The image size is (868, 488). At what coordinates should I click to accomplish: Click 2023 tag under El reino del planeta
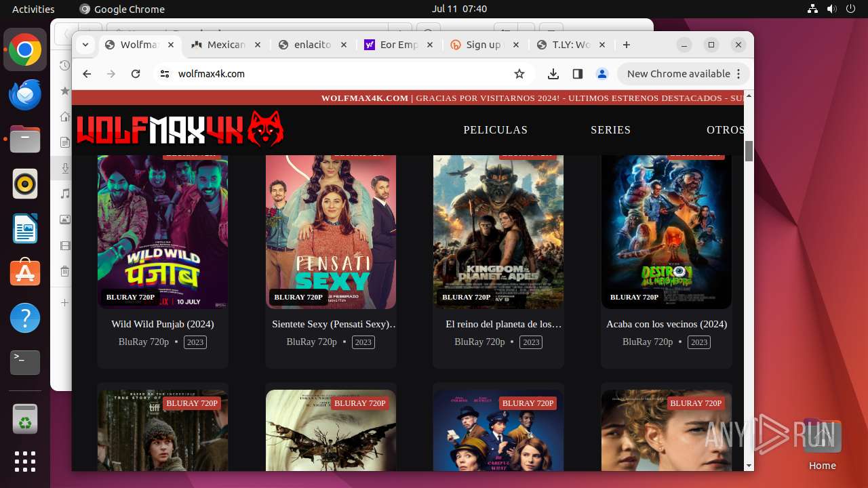pyautogui.click(x=531, y=342)
